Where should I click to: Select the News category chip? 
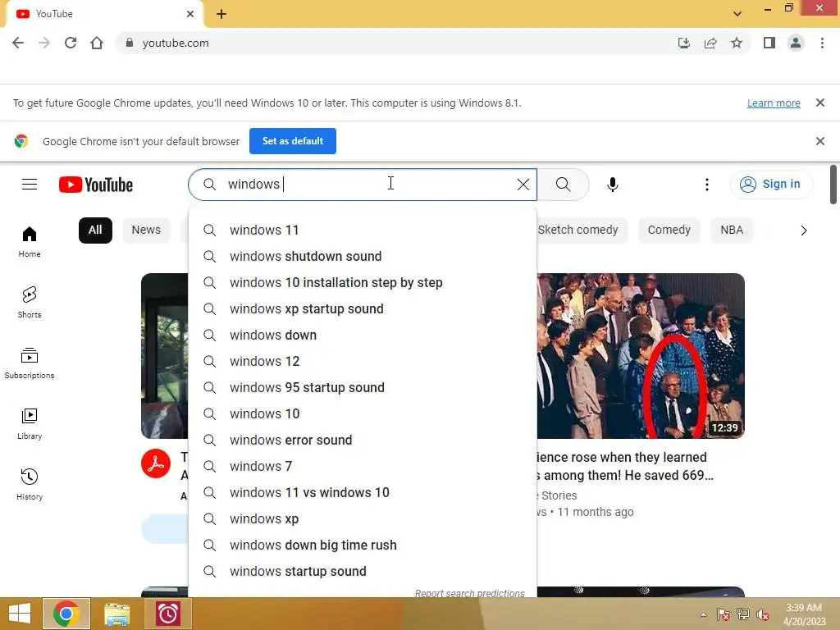click(146, 231)
